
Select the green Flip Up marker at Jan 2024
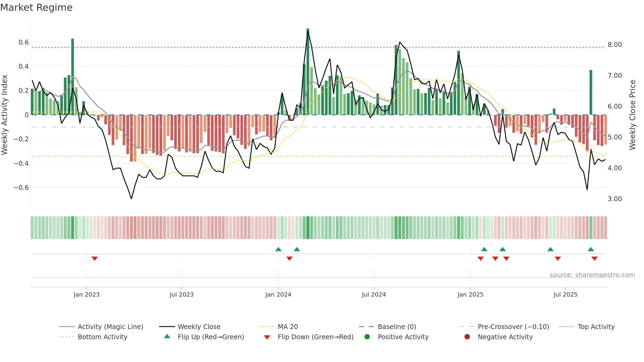tap(278, 249)
